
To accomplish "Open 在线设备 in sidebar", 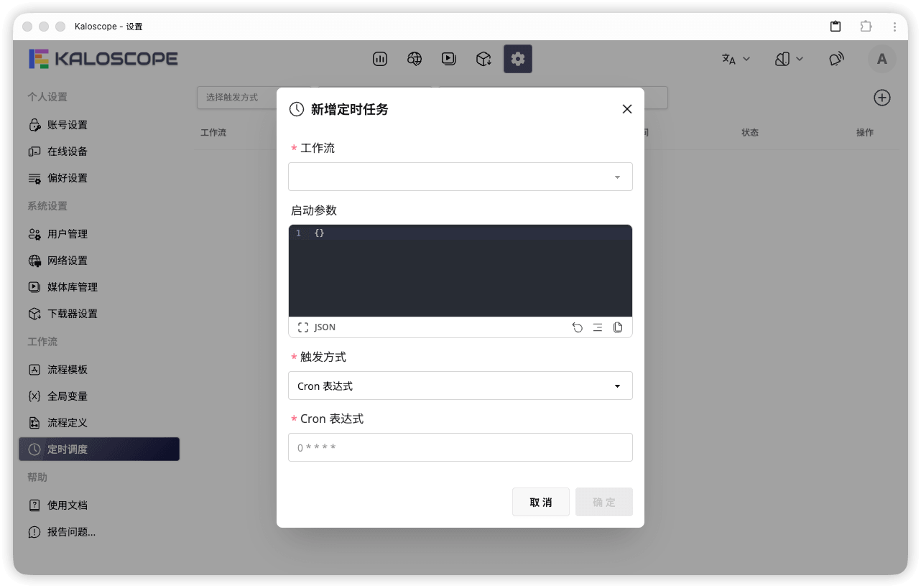I will click(99, 151).
